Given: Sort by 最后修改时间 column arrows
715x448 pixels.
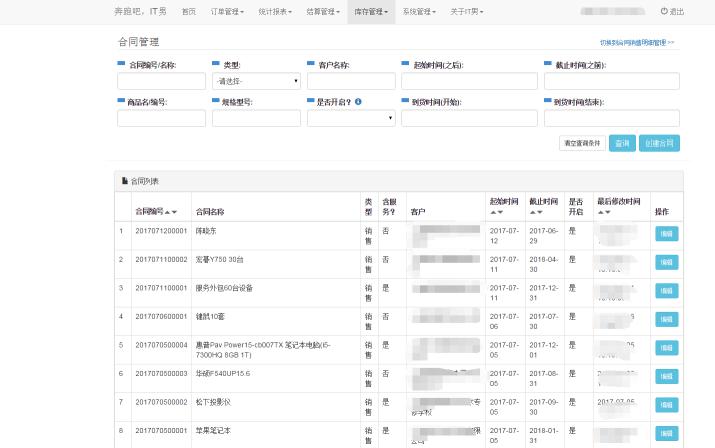Looking at the screenshot, I should (x=606, y=212).
